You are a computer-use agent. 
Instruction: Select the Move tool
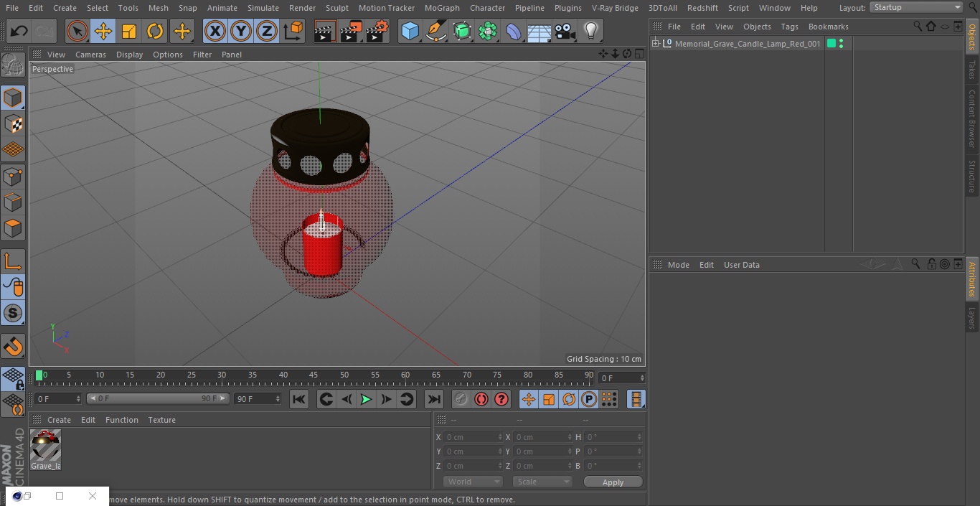coord(103,31)
